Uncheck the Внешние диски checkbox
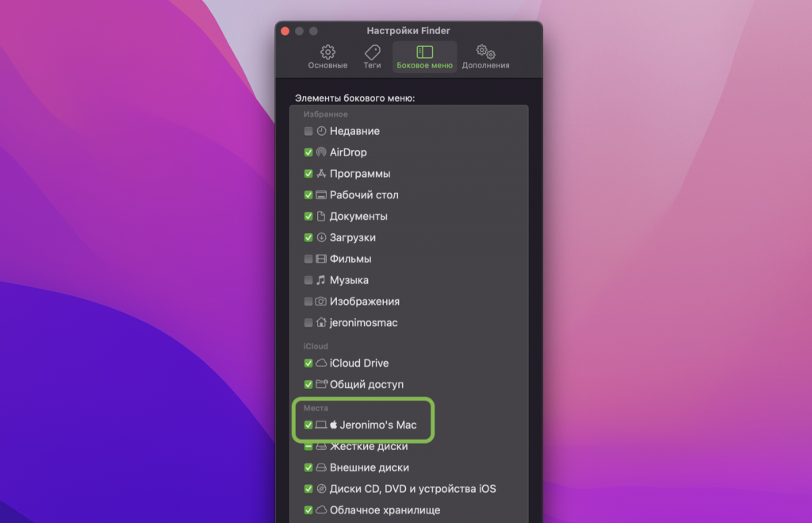Screen dimensions: 812x523 click(308, 467)
